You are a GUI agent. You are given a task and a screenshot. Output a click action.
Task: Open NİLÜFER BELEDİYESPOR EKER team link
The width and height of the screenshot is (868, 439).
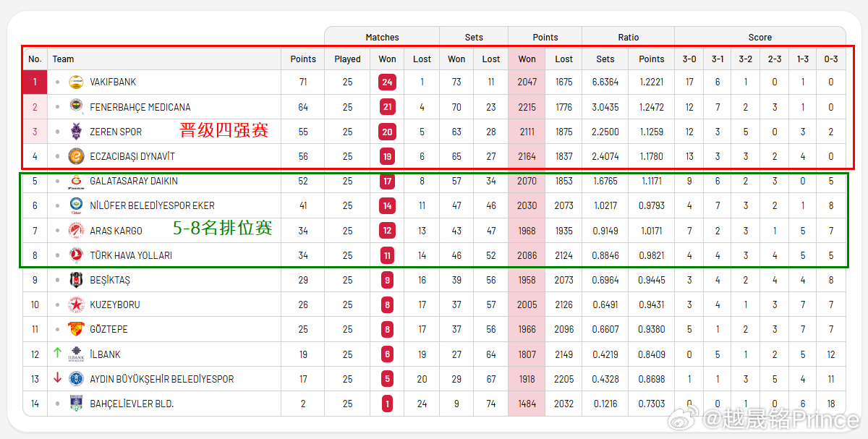pos(152,205)
